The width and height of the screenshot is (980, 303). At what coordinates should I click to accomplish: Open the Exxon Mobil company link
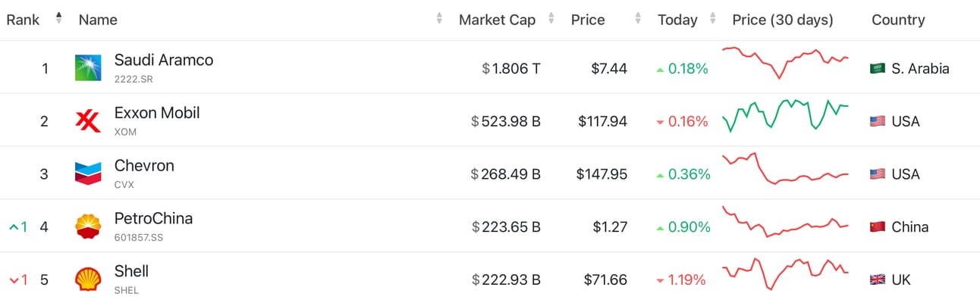tap(157, 113)
